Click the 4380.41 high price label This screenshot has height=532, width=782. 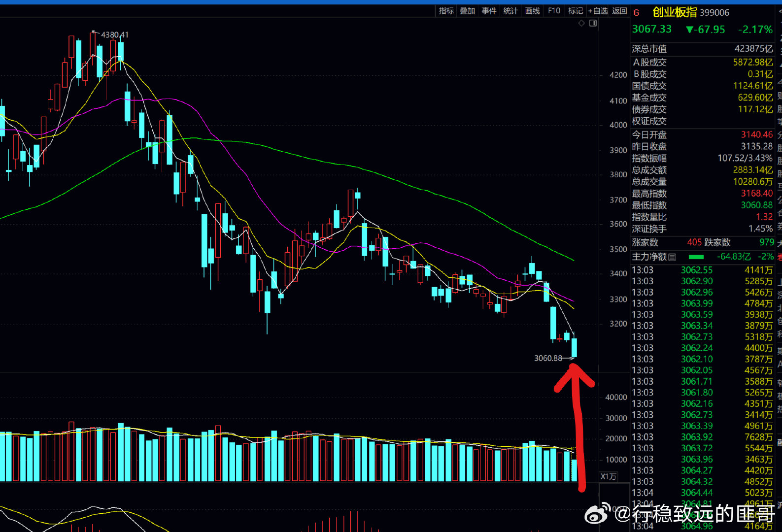[x=115, y=35]
